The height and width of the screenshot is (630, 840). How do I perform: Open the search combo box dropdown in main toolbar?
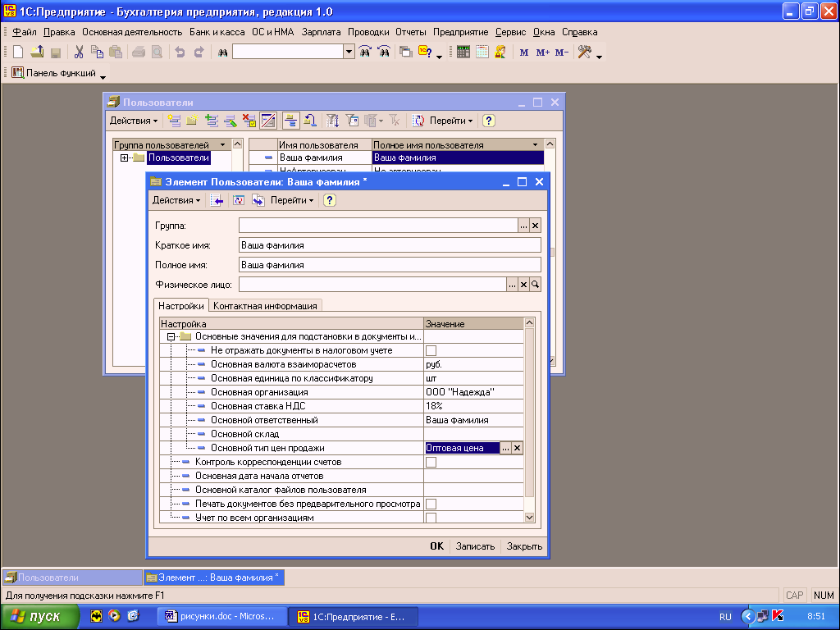pos(349,52)
